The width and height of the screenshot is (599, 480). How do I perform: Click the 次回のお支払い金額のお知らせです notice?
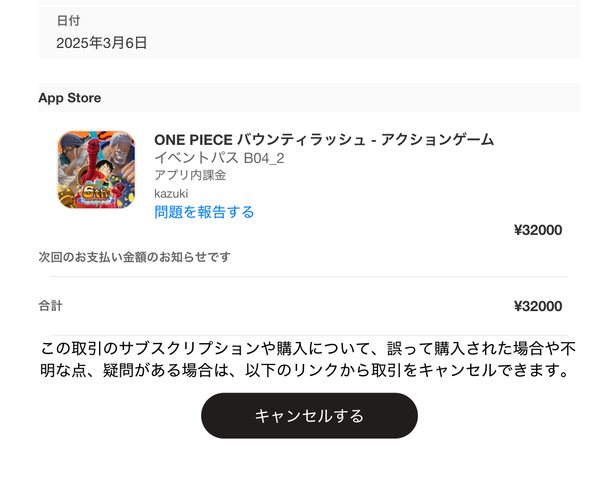click(x=134, y=257)
